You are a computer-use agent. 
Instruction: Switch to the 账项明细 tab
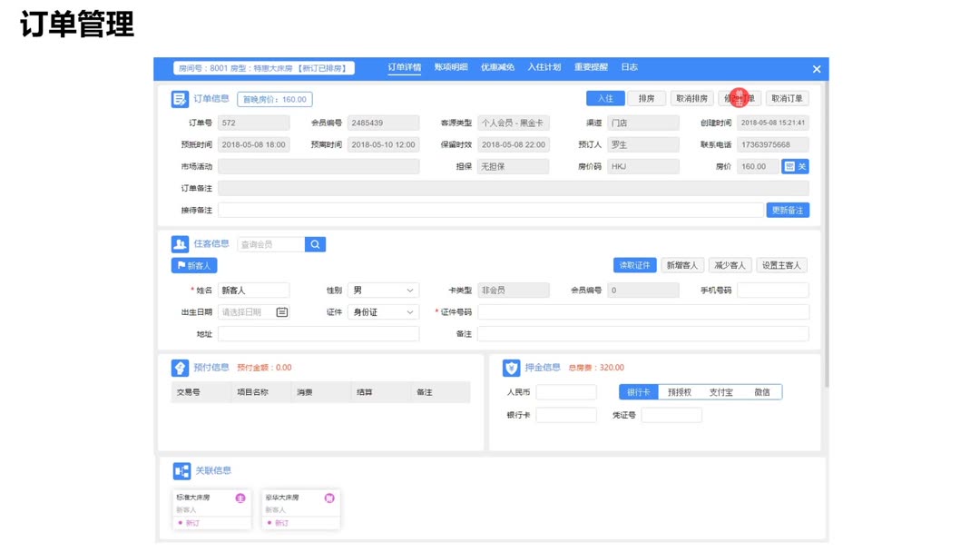pos(450,67)
